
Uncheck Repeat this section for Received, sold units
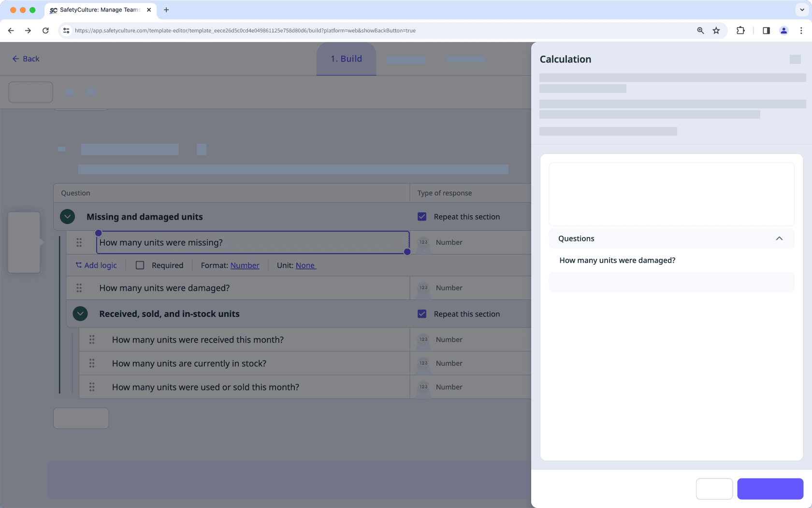422,314
